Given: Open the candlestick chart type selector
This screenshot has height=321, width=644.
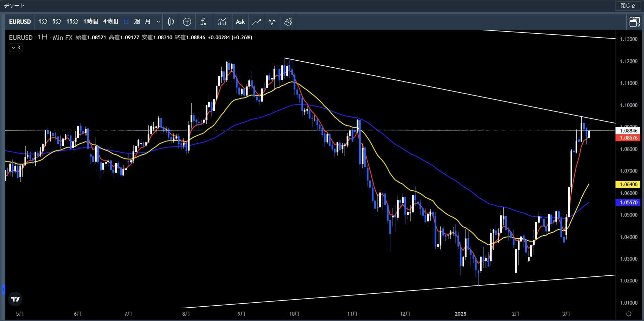Looking at the screenshot, I should 171,22.
